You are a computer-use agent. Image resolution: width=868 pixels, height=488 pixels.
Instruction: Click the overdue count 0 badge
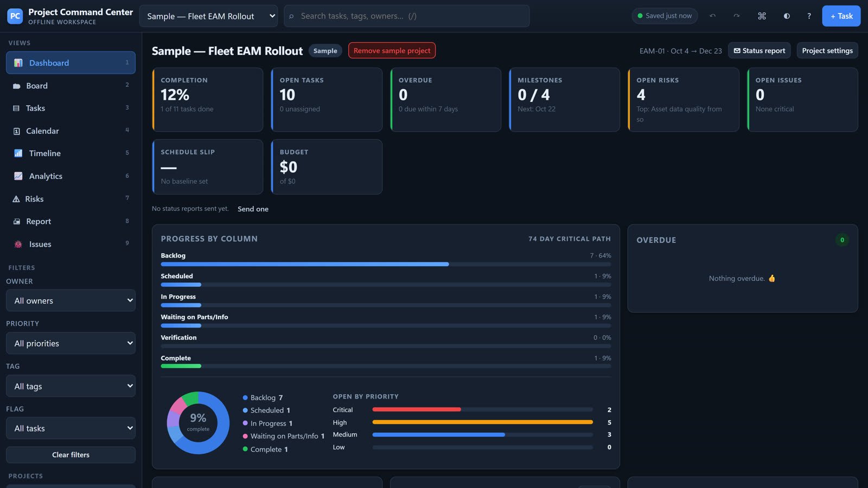[x=842, y=240]
